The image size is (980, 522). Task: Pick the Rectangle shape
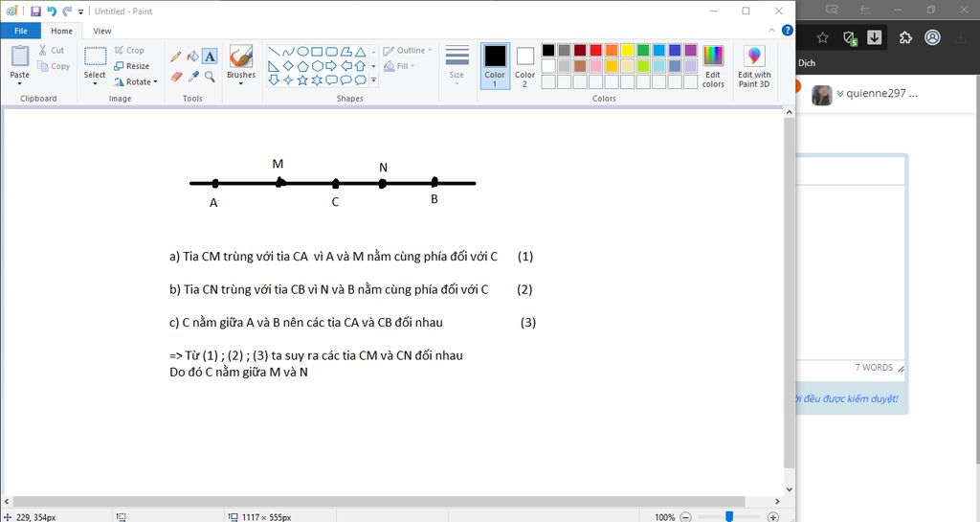[x=317, y=52]
